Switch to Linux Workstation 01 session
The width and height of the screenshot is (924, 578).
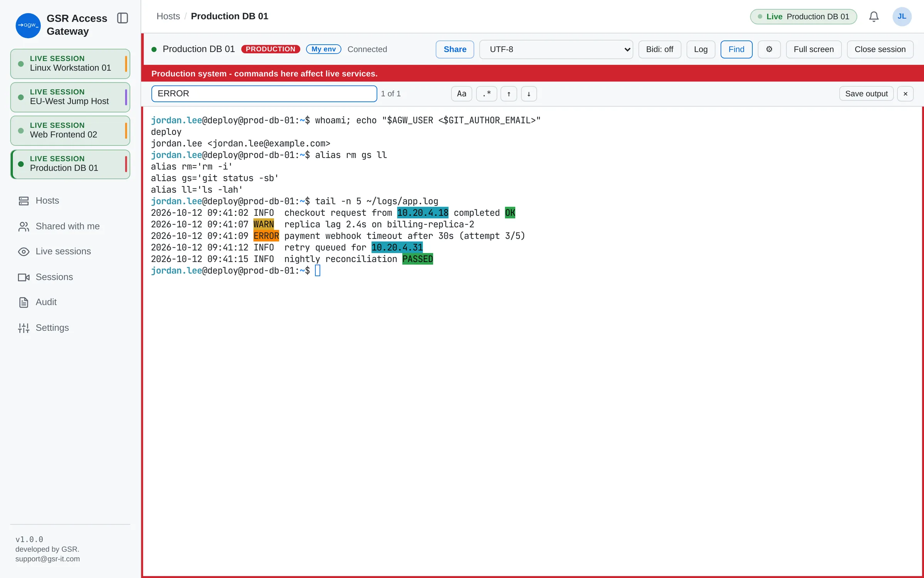70,64
